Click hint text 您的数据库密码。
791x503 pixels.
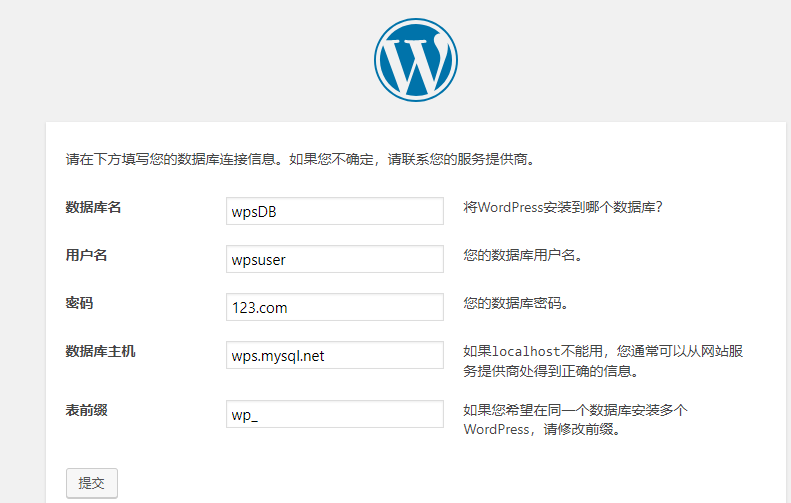coord(516,303)
